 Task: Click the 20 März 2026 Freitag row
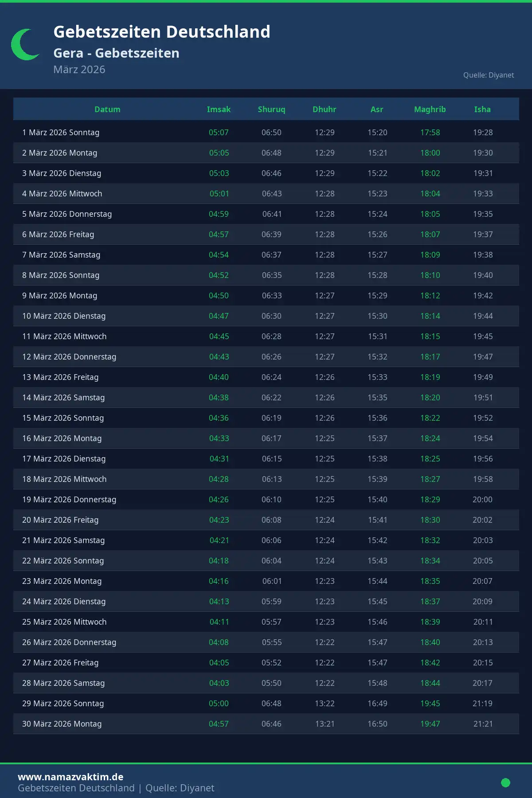[x=60, y=520]
